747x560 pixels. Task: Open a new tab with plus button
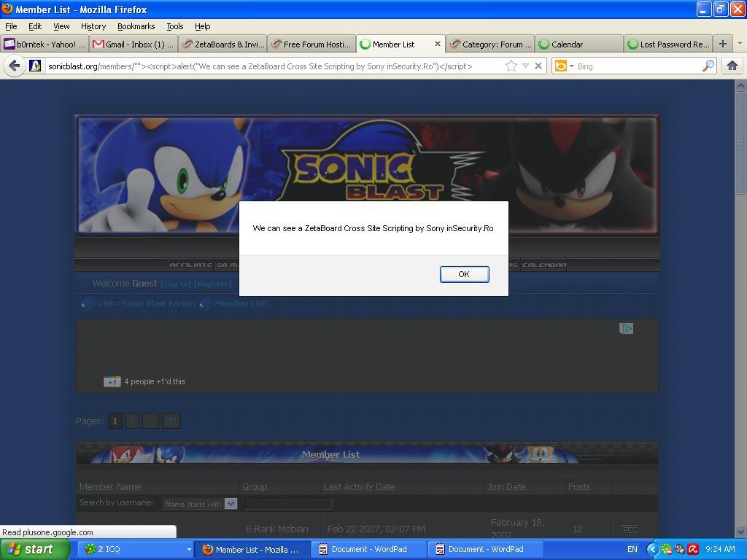[723, 44]
